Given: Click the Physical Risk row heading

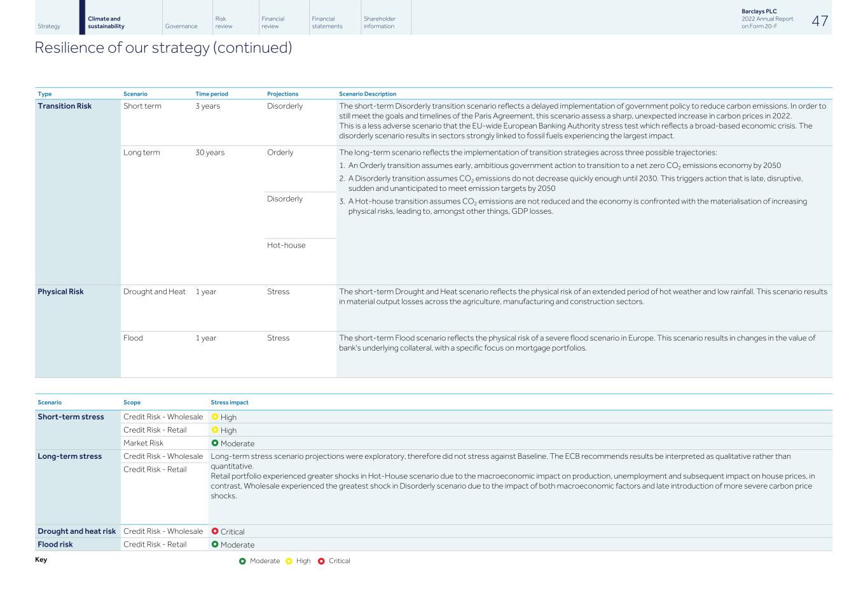Looking at the screenshot, I should 60,291.
